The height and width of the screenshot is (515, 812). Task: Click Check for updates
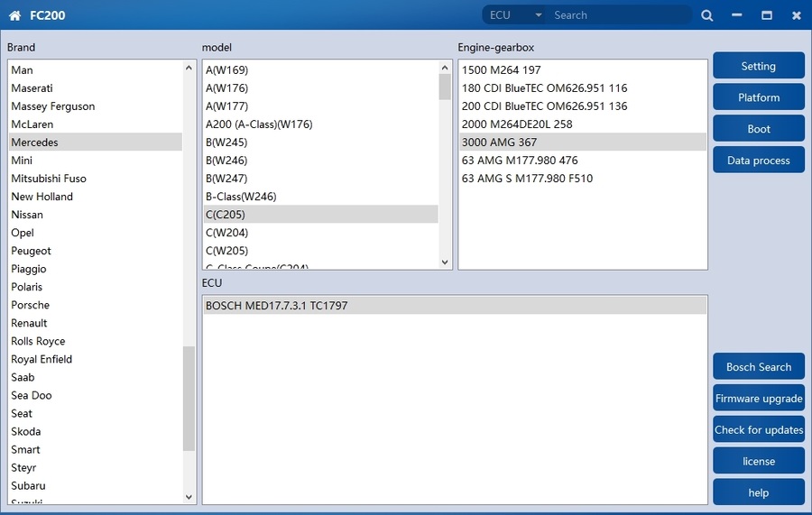point(758,430)
